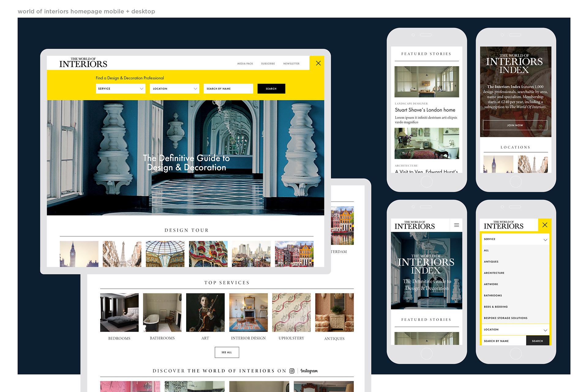Open the Antiques service thumbnail
588x392 pixels.
click(334, 312)
